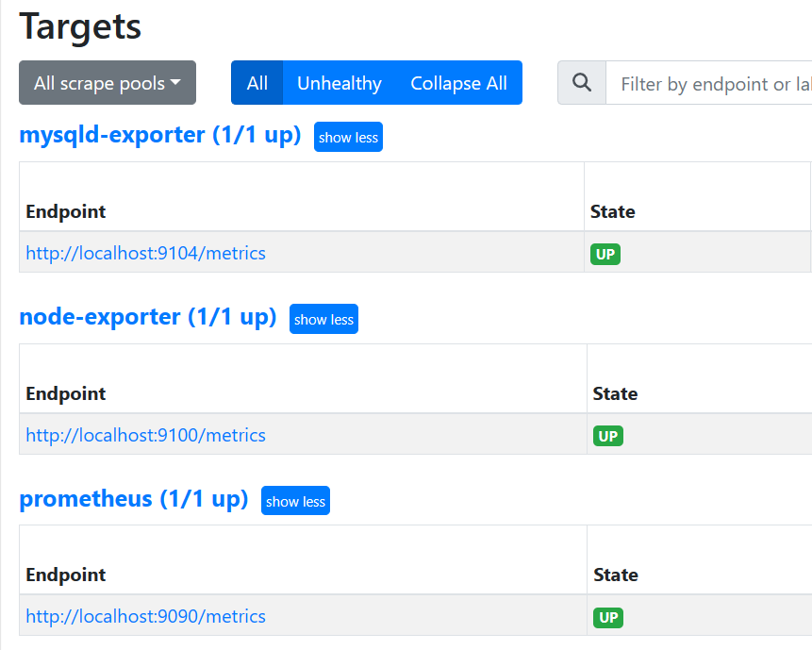The width and height of the screenshot is (812, 650).
Task: Select the All filter button
Action: click(257, 83)
